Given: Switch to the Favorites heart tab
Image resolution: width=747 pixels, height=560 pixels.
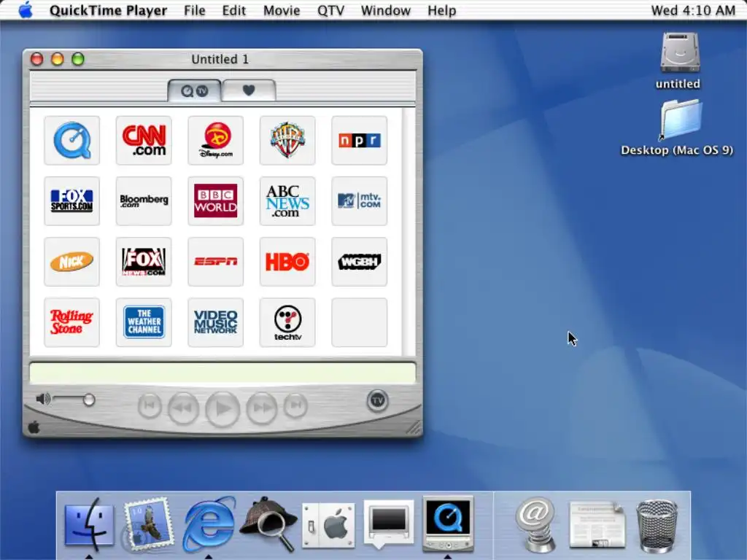Looking at the screenshot, I should click(249, 90).
